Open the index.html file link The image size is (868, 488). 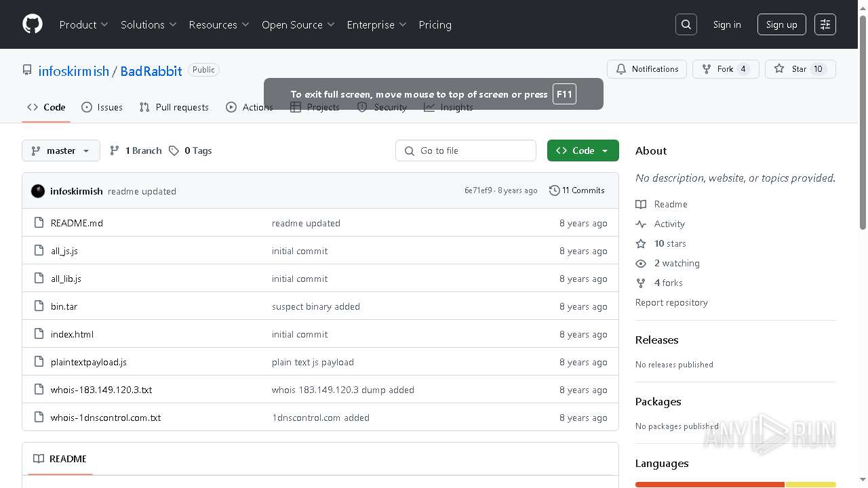pyautogui.click(x=72, y=334)
